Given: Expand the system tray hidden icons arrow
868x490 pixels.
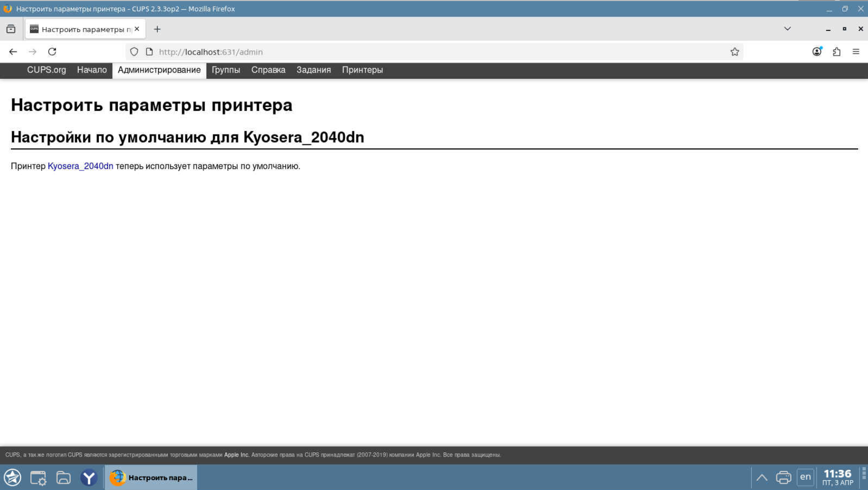Looking at the screenshot, I should [761, 477].
